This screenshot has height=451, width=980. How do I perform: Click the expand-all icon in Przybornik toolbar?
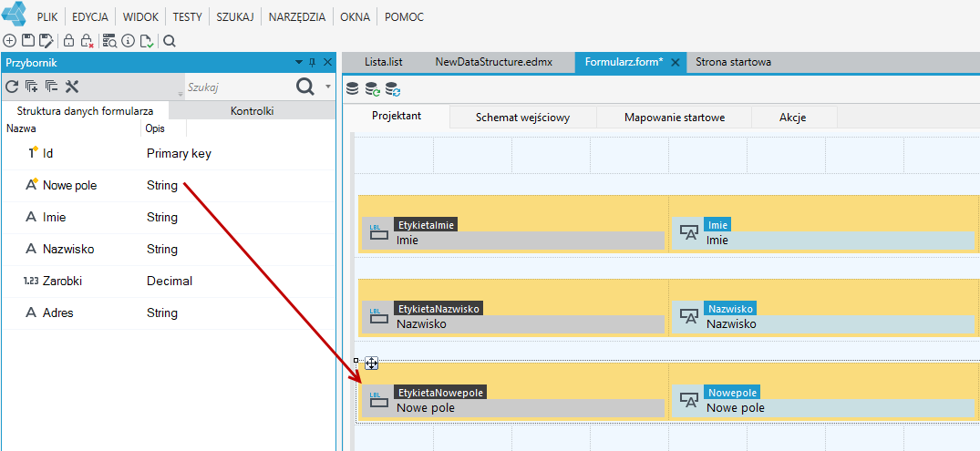click(31, 87)
